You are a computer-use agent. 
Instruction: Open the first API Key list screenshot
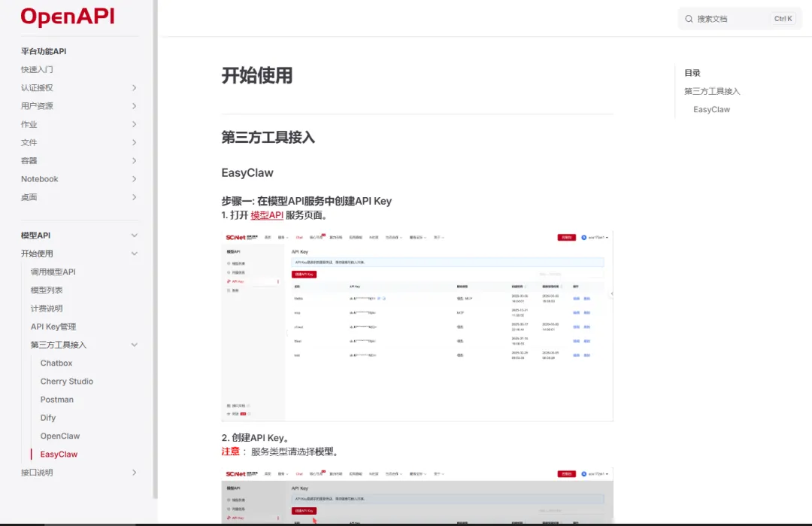(417, 326)
